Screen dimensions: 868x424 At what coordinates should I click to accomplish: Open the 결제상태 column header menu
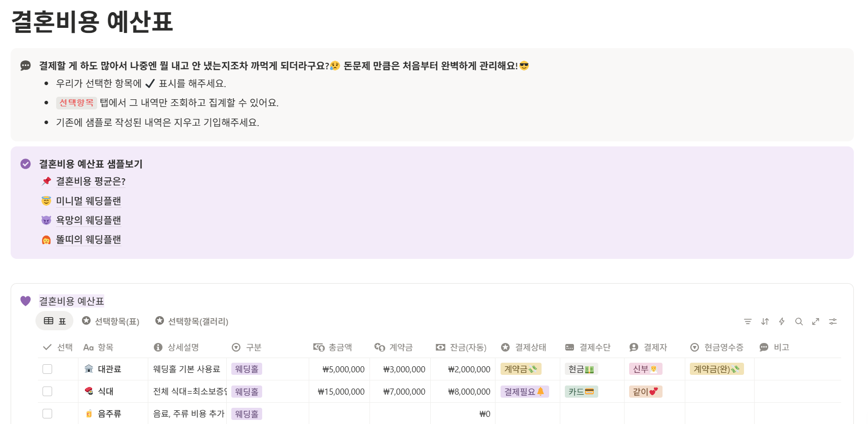pos(527,347)
